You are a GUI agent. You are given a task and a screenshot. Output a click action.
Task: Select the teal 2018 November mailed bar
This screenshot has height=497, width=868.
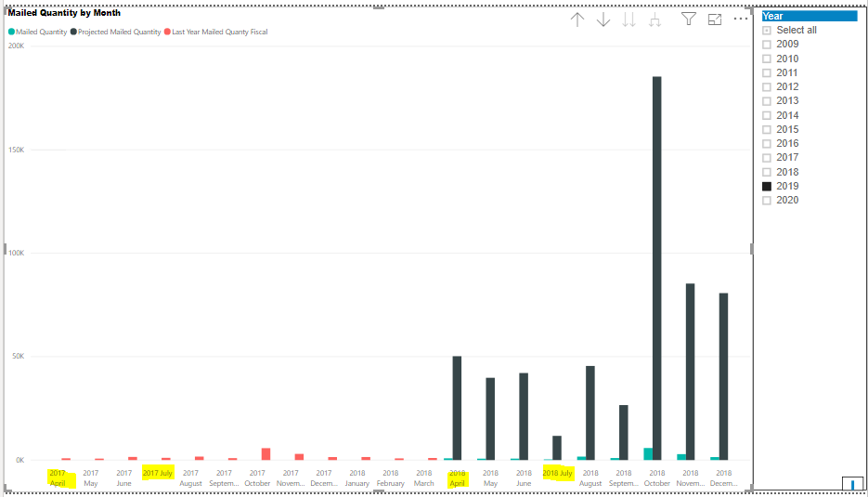(681, 457)
